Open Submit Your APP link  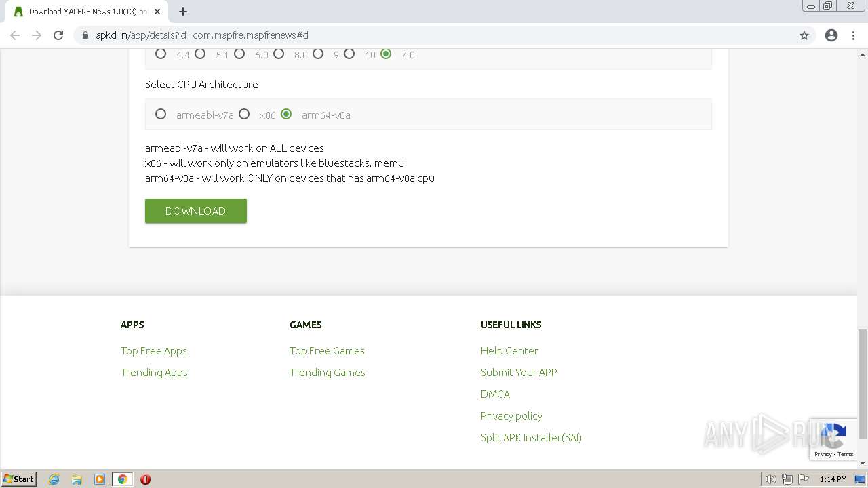pos(519,372)
